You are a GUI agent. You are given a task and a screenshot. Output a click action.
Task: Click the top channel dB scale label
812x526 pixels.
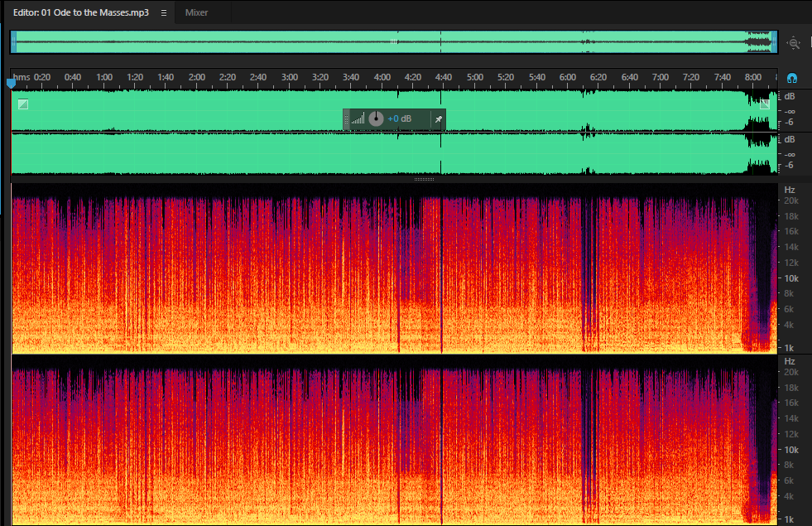pyautogui.click(x=790, y=96)
